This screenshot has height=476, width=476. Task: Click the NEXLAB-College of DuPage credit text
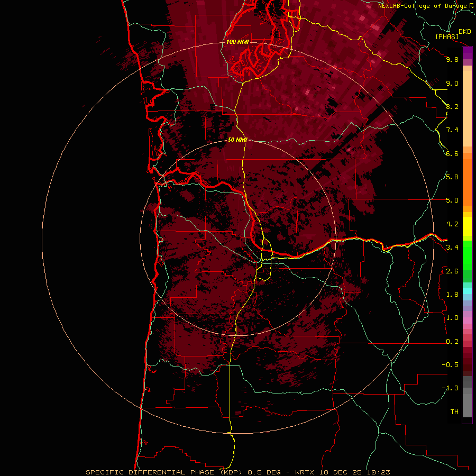tap(422, 6)
